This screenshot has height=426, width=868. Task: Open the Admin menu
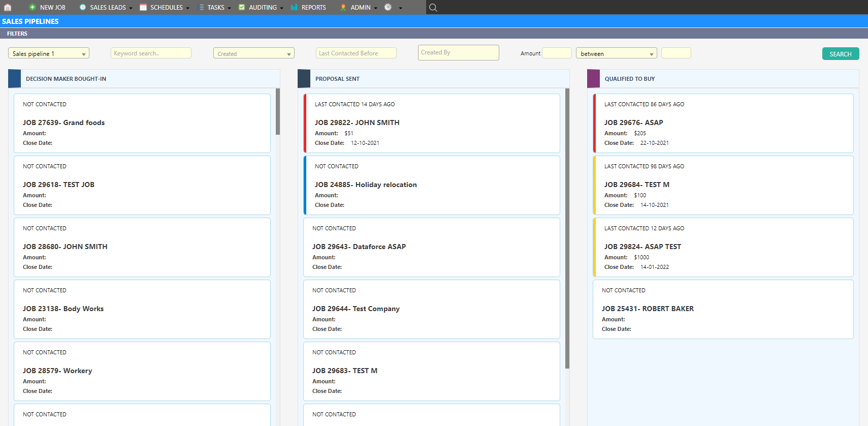(360, 7)
